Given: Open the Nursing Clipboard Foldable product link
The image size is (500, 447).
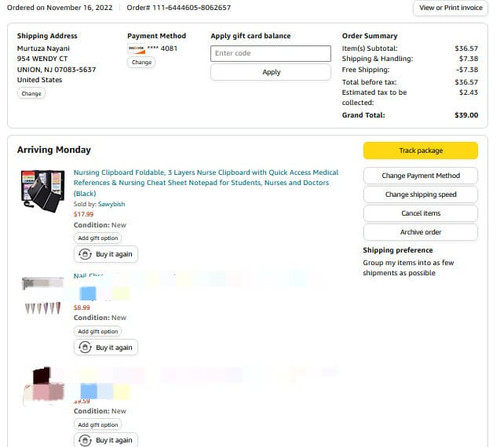Looking at the screenshot, I should pos(206,183).
